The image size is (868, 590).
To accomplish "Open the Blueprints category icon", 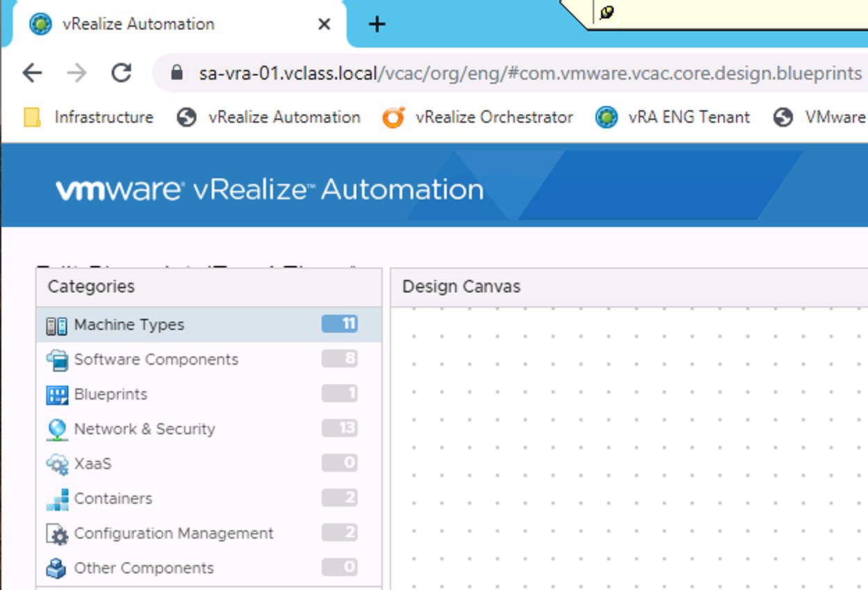I will [x=61, y=394].
